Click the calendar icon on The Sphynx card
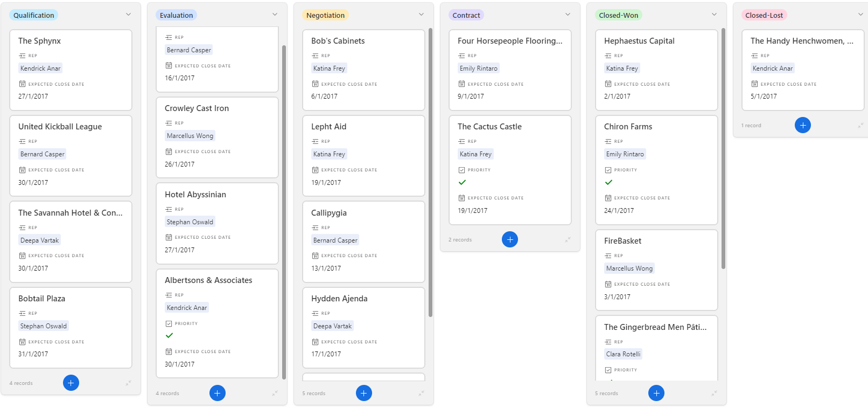The width and height of the screenshot is (868, 407). pyautogui.click(x=22, y=84)
